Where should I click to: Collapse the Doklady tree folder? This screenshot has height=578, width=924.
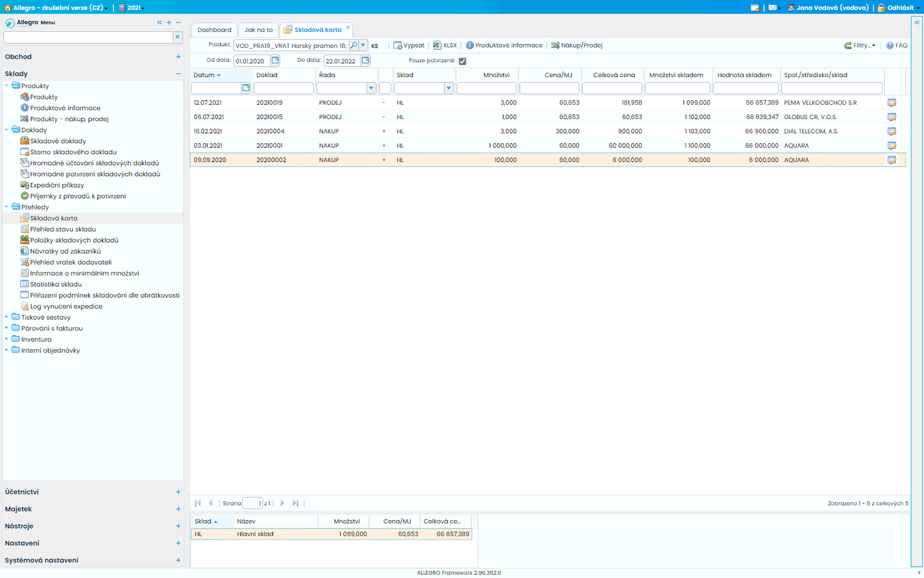click(x=7, y=130)
